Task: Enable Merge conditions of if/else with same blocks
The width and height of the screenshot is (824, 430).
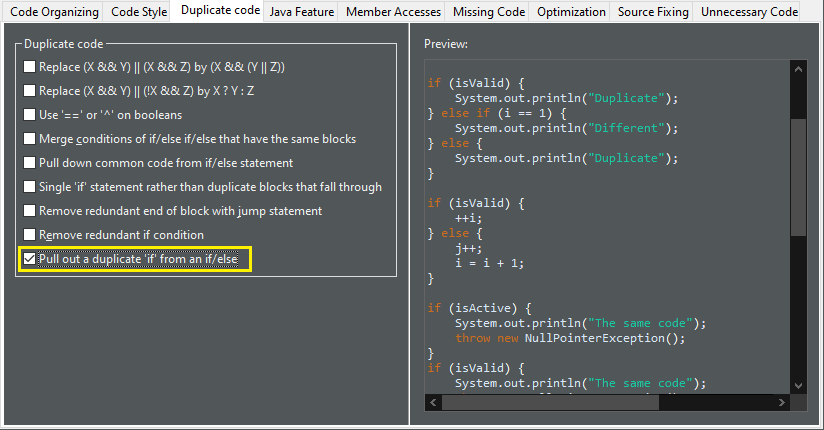Action: 29,139
